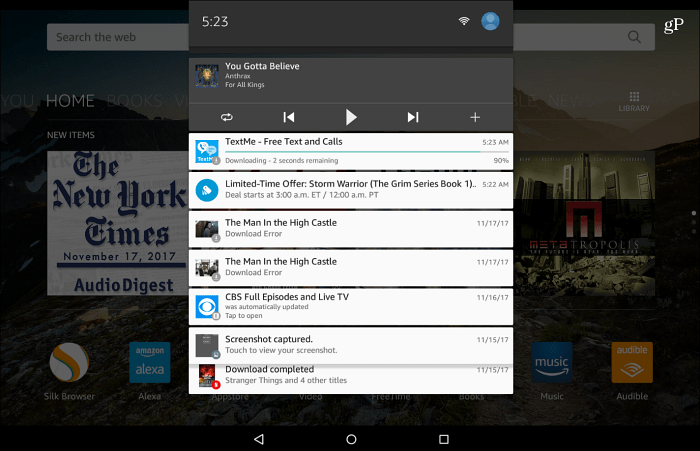This screenshot has width=700, height=451.
Task: Tap the Android back button
Action: point(259,439)
